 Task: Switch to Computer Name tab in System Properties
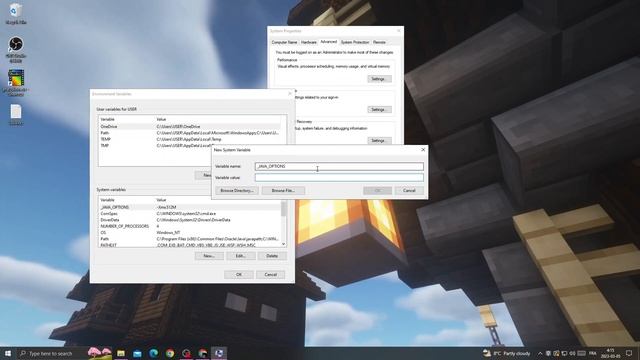pos(284,42)
